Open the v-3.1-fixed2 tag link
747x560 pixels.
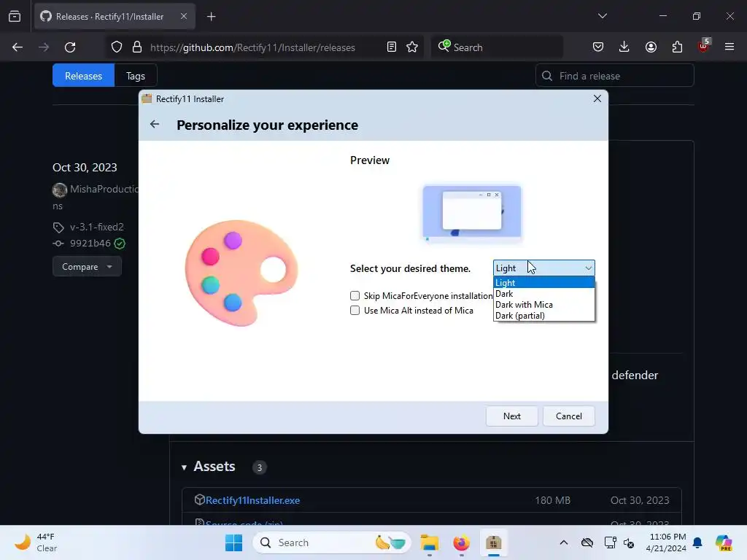(97, 227)
